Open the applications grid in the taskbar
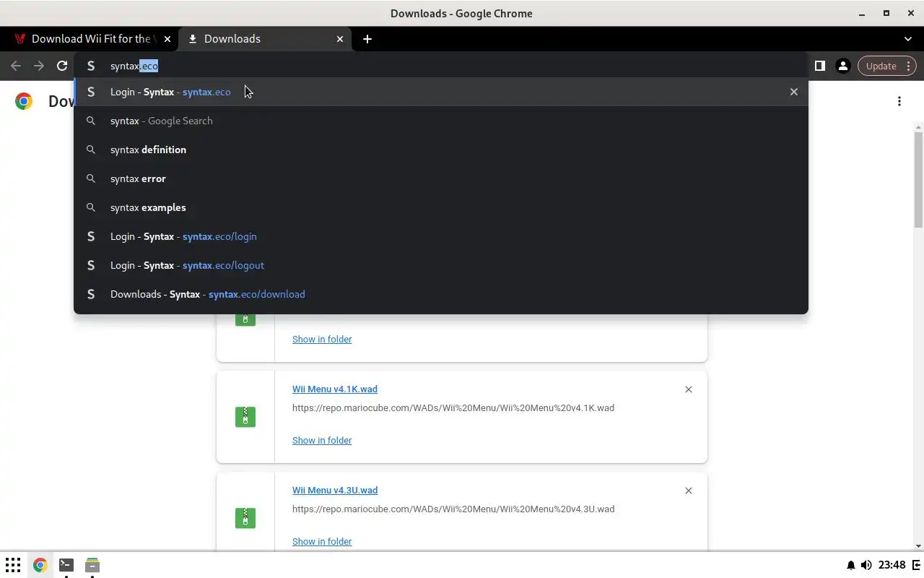924x578 pixels. 13,565
